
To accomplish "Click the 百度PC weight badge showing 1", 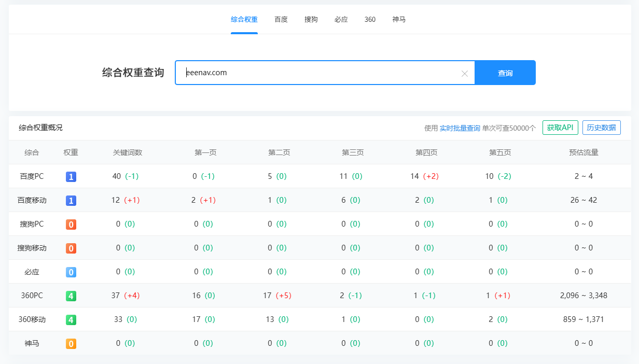I will (71, 177).
